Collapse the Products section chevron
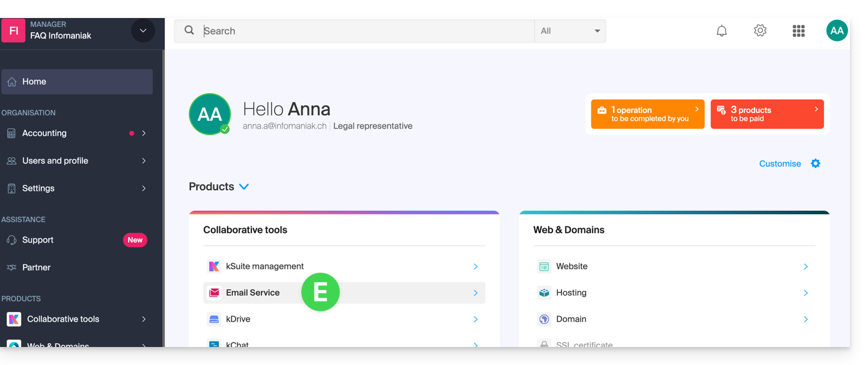868x365 pixels. pyautogui.click(x=244, y=187)
